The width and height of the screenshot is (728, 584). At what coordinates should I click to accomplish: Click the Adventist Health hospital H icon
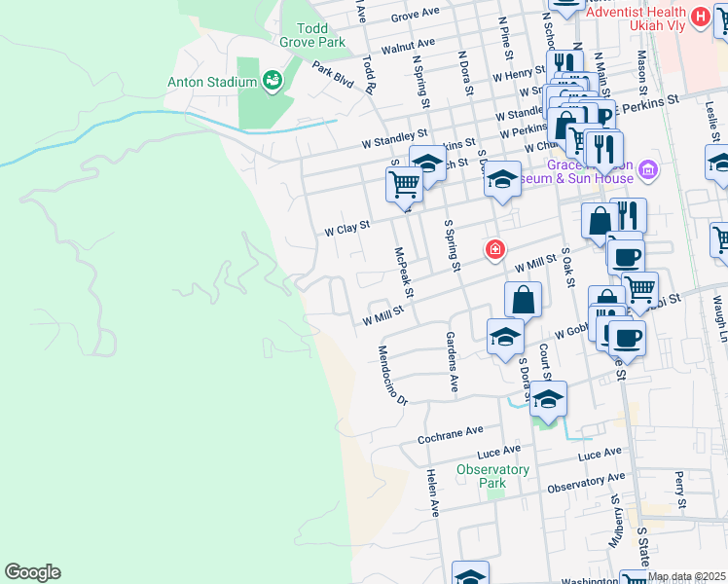click(700, 18)
